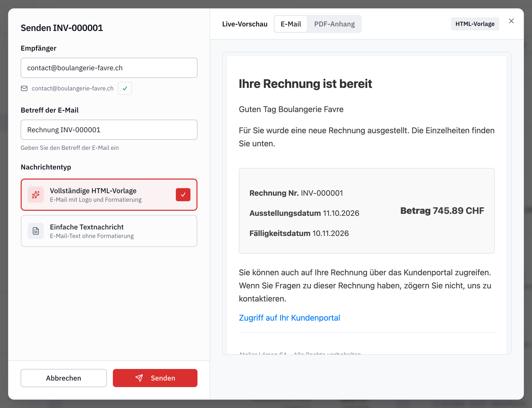
Task: Click the Live-Vorschau label
Action: (245, 24)
